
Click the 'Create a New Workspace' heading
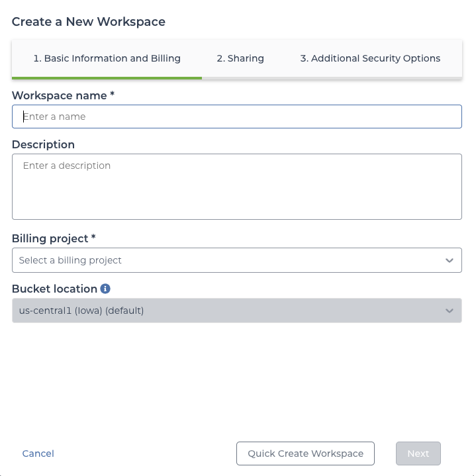coord(89,22)
